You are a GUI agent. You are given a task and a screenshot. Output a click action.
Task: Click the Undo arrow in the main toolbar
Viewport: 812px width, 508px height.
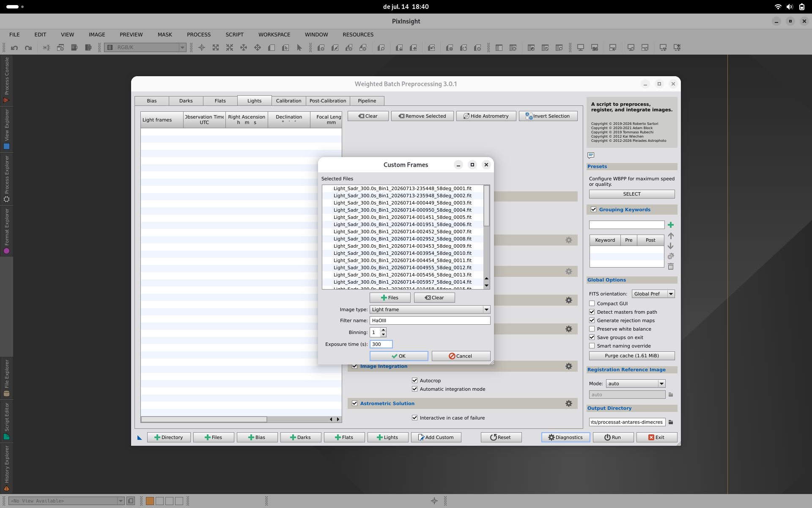pyautogui.click(x=14, y=48)
